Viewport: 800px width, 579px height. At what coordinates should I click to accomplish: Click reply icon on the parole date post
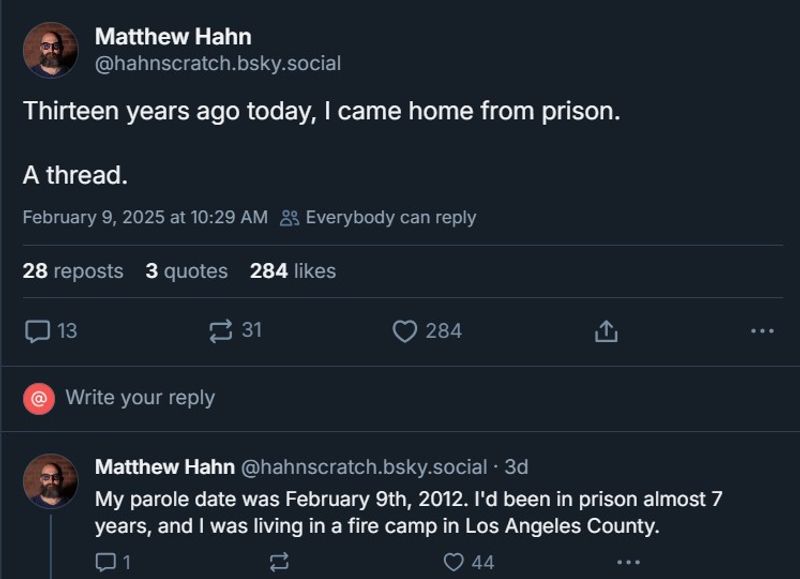click(x=106, y=562)
